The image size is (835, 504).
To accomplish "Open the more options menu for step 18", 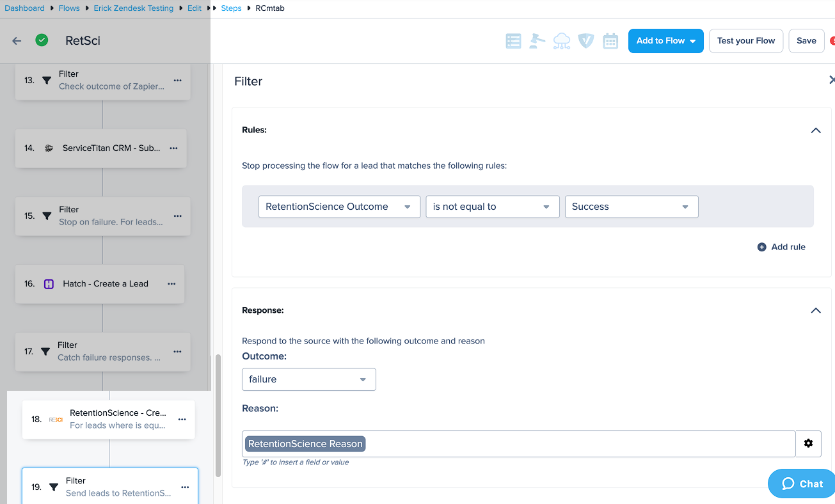I will pyautogui.click(x=182, y=420).
